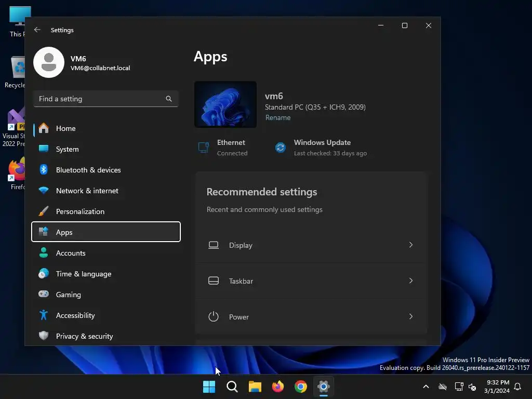The width and height of the screenshot is (532, 399).
Task: Click the Home house icon in sidebar
Action: coord(44,128)
